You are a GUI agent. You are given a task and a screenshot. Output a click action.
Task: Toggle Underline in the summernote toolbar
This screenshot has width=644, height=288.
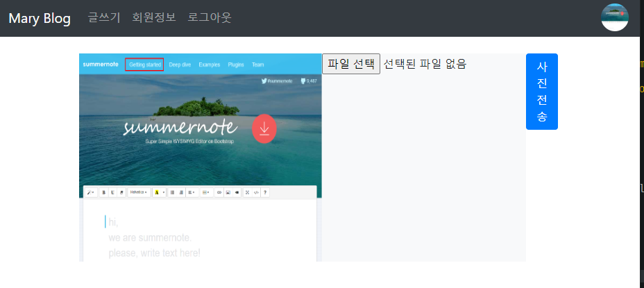112,192
